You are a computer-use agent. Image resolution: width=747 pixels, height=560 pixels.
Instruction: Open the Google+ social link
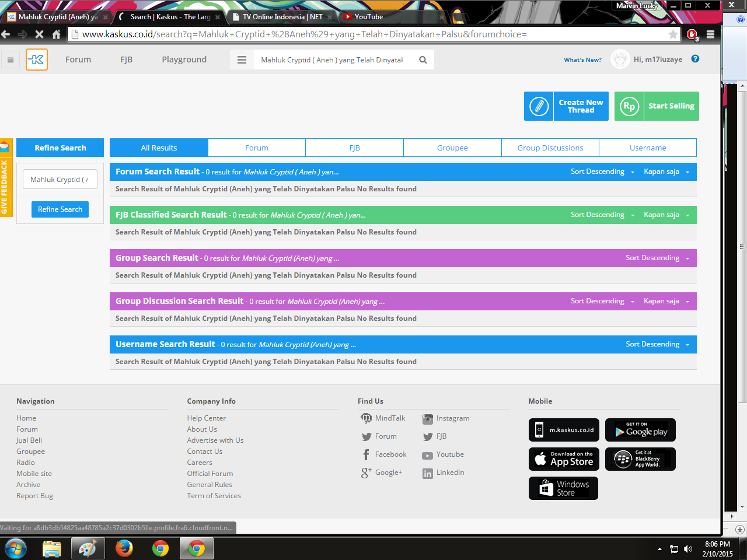point(382,473)
